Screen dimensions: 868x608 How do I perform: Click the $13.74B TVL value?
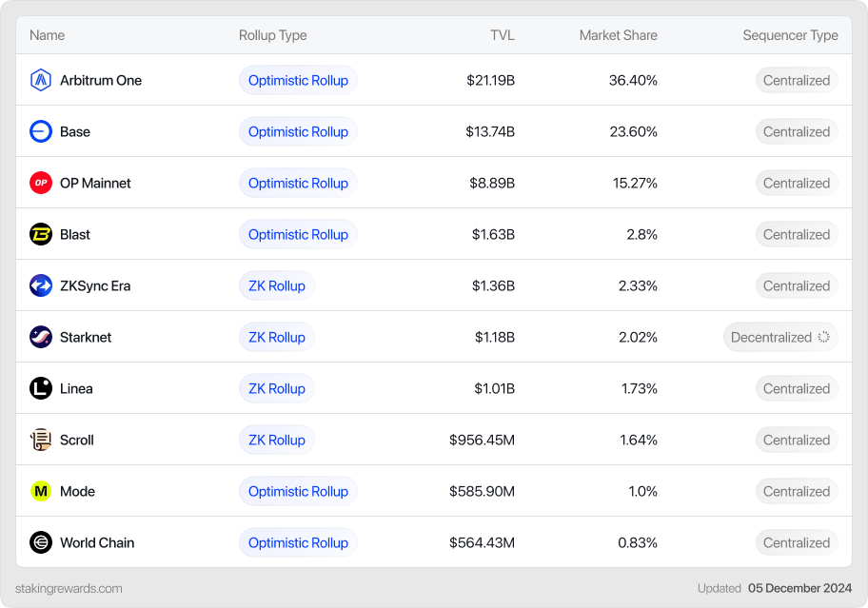pos(490,131)
